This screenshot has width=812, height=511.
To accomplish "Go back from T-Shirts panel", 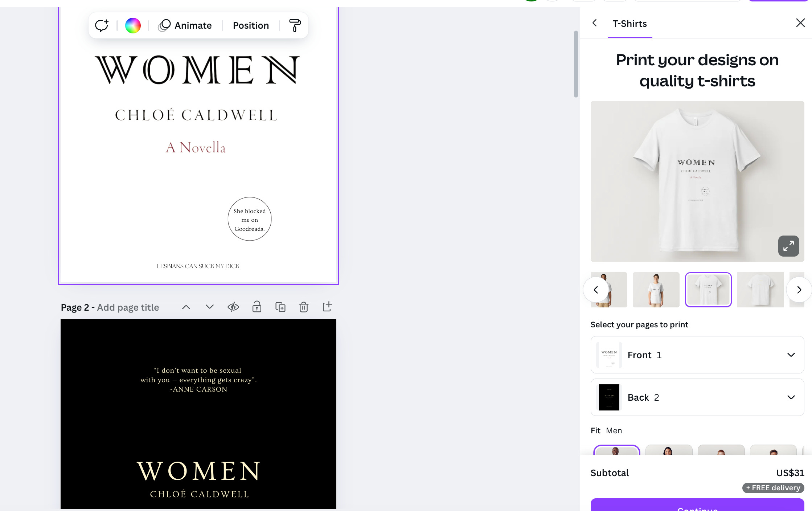I will tap(595, 23).
